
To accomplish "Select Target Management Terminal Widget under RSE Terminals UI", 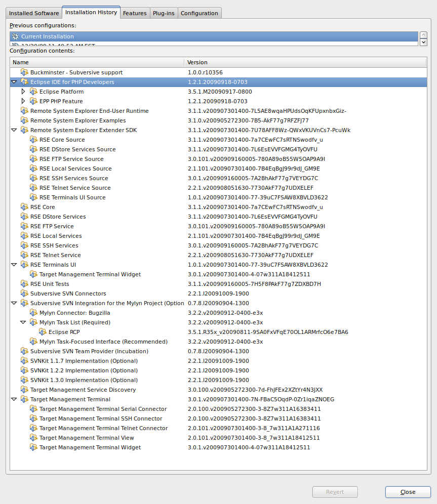I will click(218, 274).
